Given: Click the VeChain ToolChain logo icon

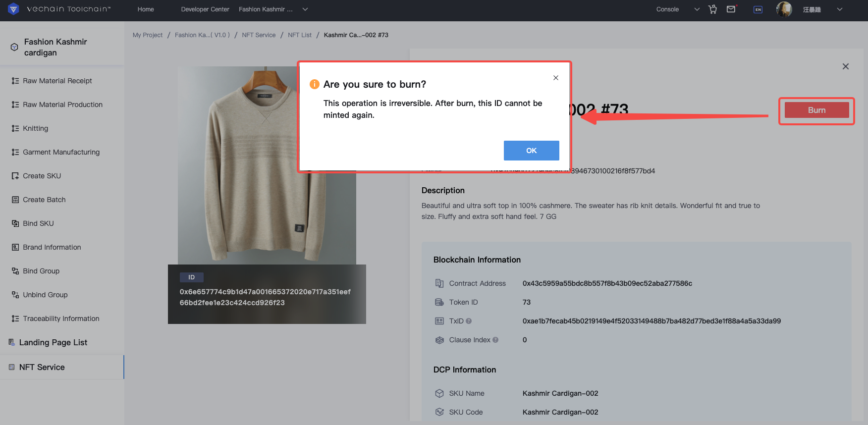Looking at the screenshot, I should pos(13,9).
